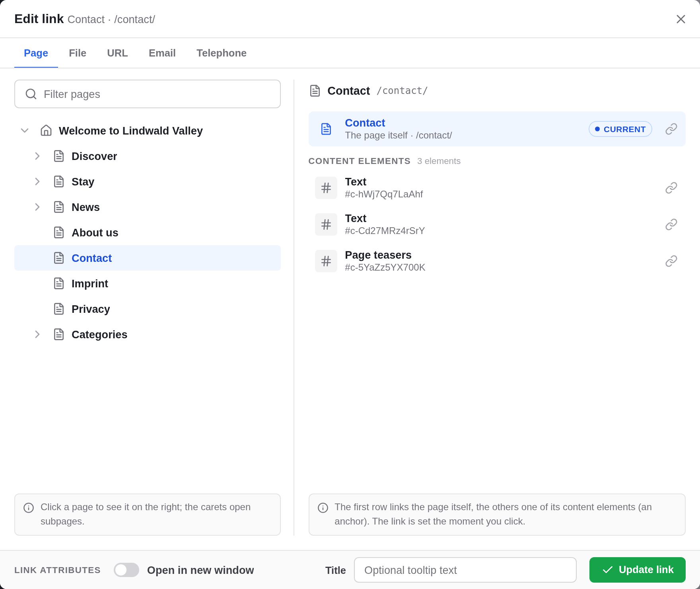Expand the Categories subpages
This screenshot has height=589, width=700.
37,334
